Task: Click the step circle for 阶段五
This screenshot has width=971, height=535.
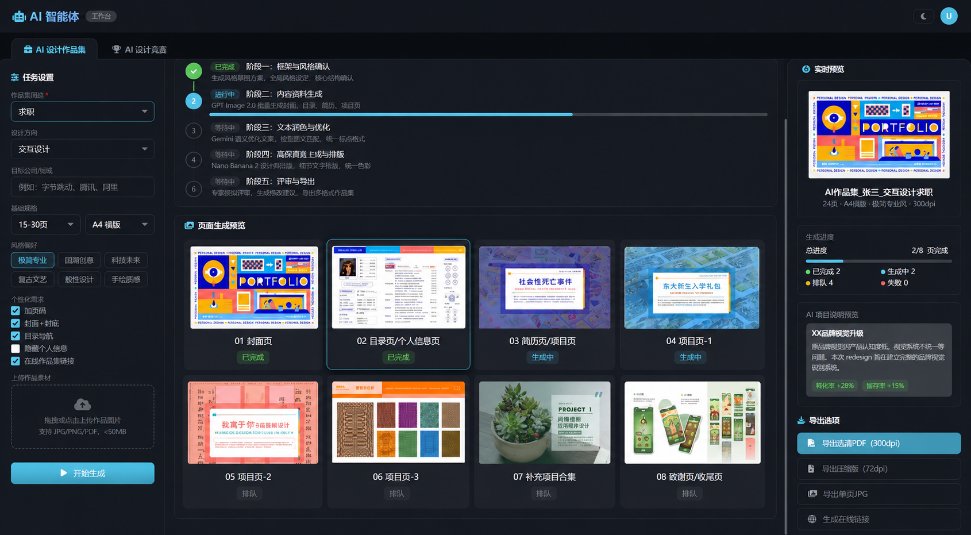Action: 194,189
